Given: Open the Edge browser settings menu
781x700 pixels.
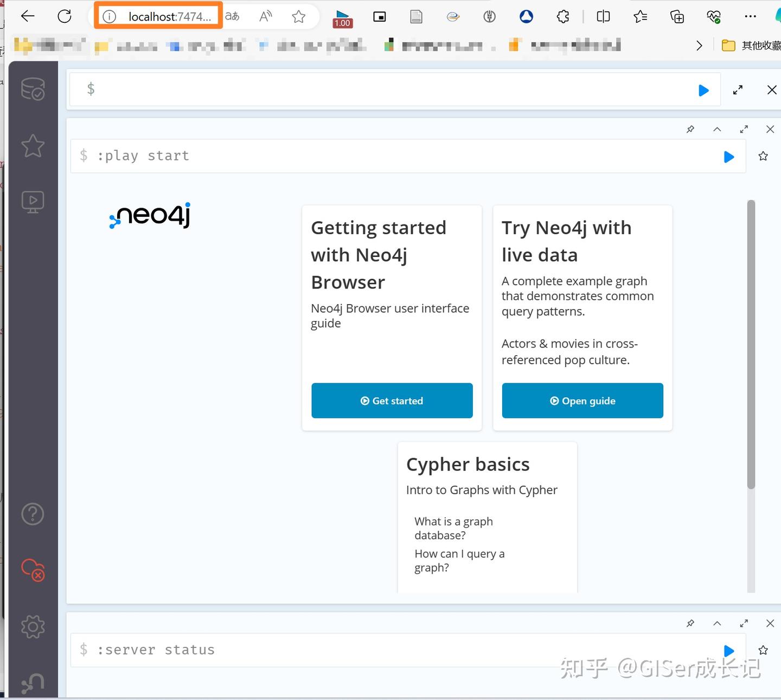Looking at the screenshot, I should pos(750,16).
